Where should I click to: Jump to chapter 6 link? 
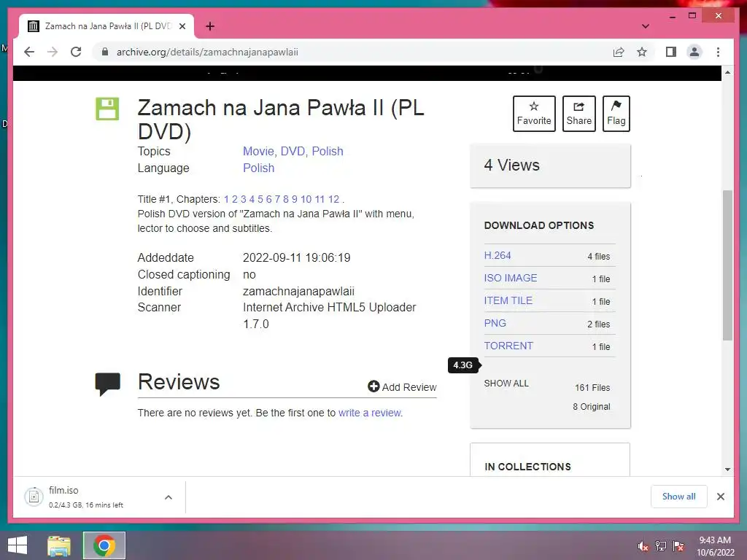[x=268, y=199]
